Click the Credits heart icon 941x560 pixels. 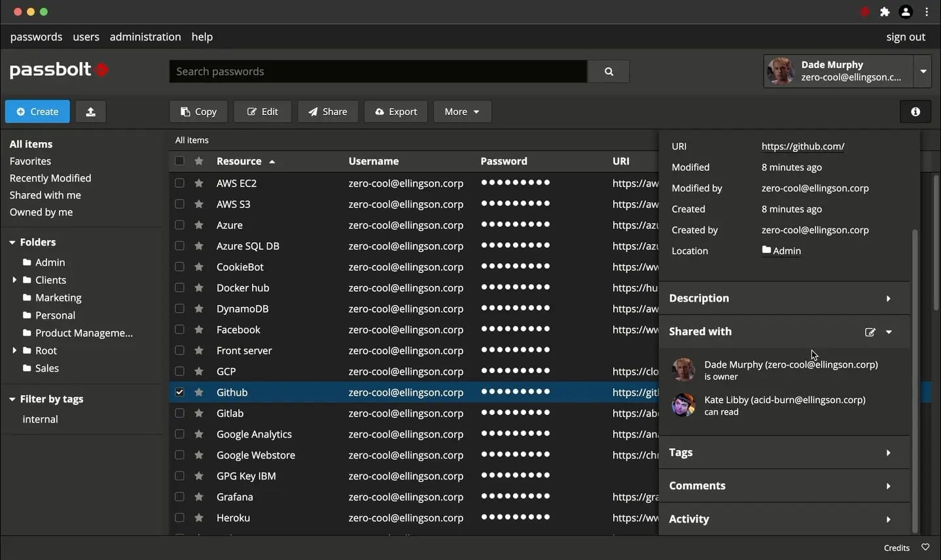click(925, 548)
